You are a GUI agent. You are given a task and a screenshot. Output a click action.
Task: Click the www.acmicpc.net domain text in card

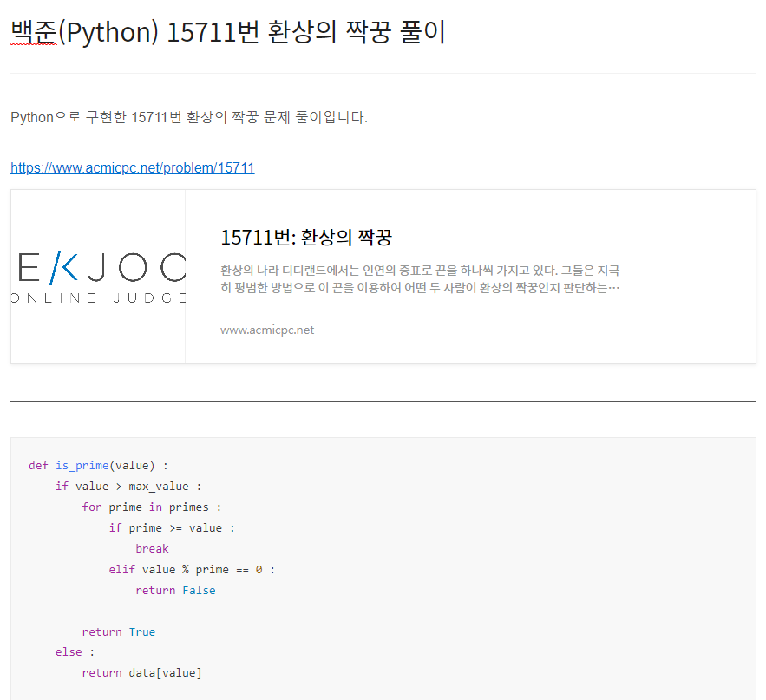(267, 330)
